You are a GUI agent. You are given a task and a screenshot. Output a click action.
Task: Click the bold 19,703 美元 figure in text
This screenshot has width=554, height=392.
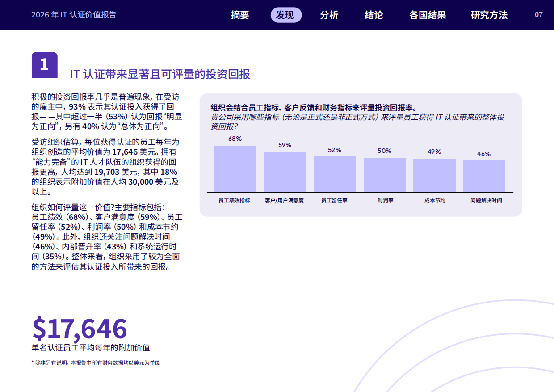116,172
